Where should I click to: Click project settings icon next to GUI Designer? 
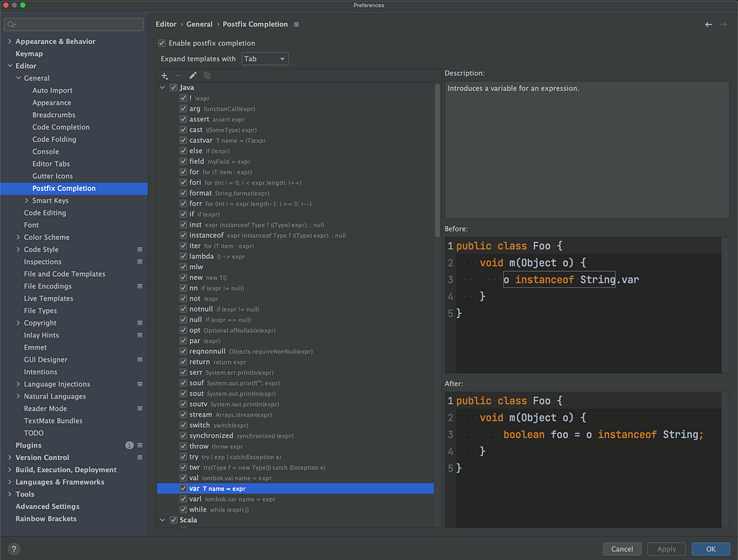[140, 360]
